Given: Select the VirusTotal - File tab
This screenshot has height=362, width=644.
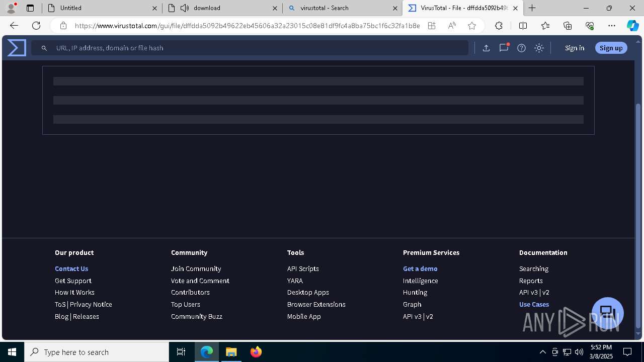Looking at the screenshot, I should tap(462, 8).
